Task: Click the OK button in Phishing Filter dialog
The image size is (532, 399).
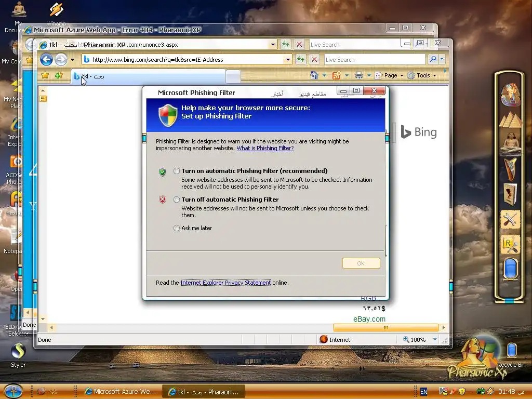Action: [361, 263]
